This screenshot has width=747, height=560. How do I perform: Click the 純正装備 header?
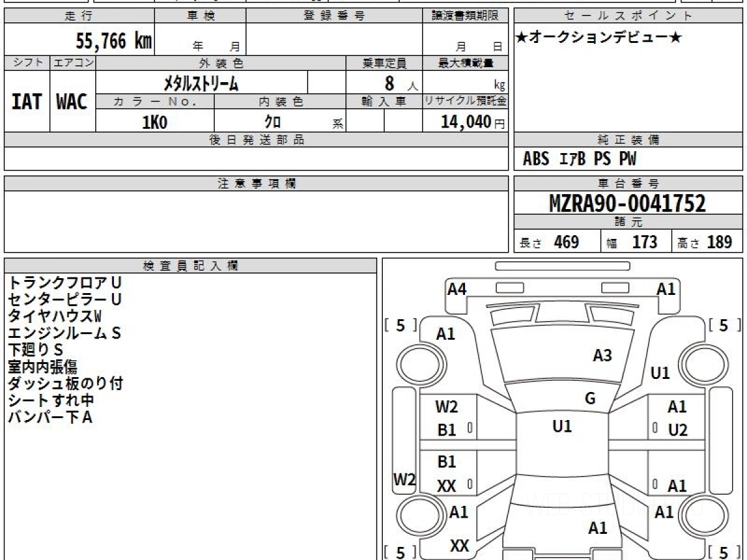click(x=629, y=140)
